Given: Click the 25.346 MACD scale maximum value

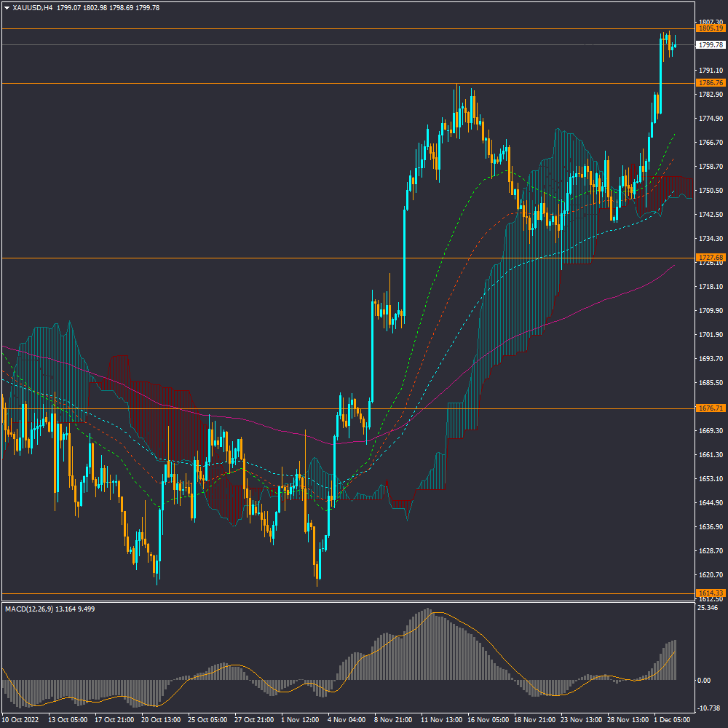Looking at the screenshot, I should pyautogui.click(x=708, y=607).
